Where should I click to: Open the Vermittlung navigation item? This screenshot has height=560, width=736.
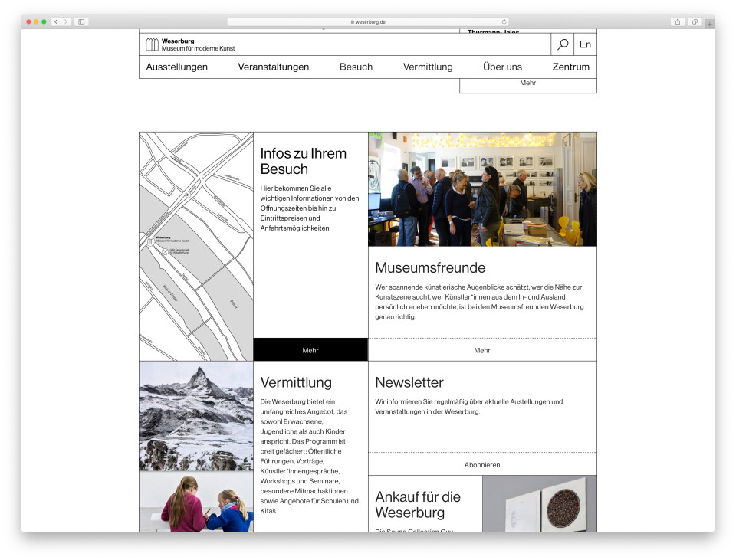pos(428,67)
